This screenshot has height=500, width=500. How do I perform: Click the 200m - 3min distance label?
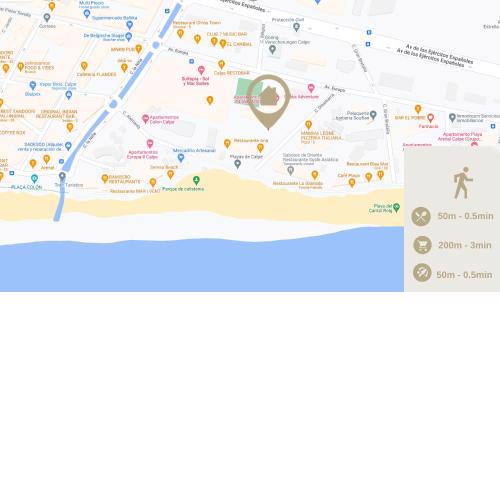point(465,245)
